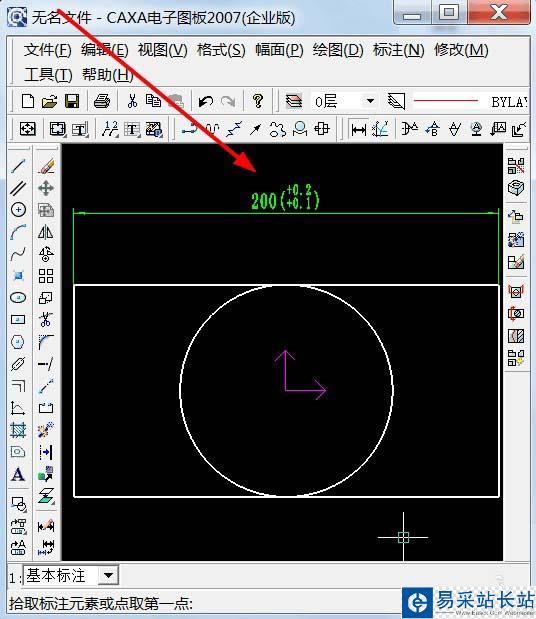Select the line drawing tool
The width and height of the screenshot is (536, 619).
point(18,166)
